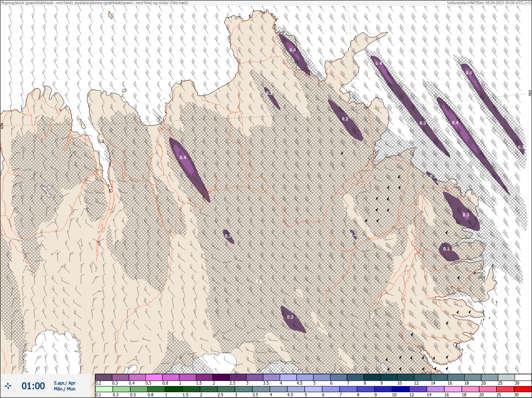Click the N99 label on the right map edge
532x398 pixels.
click(530, 93)
